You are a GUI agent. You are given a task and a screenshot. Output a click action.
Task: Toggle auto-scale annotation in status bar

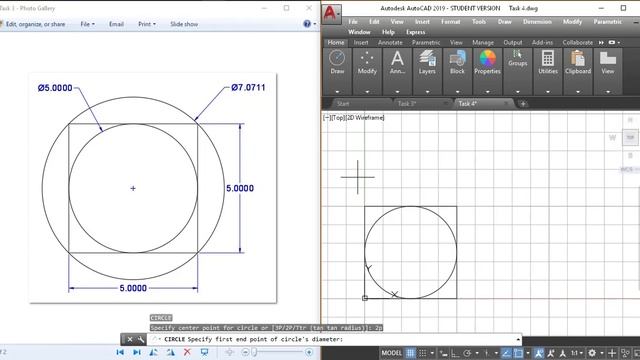[x=551, y=353]
